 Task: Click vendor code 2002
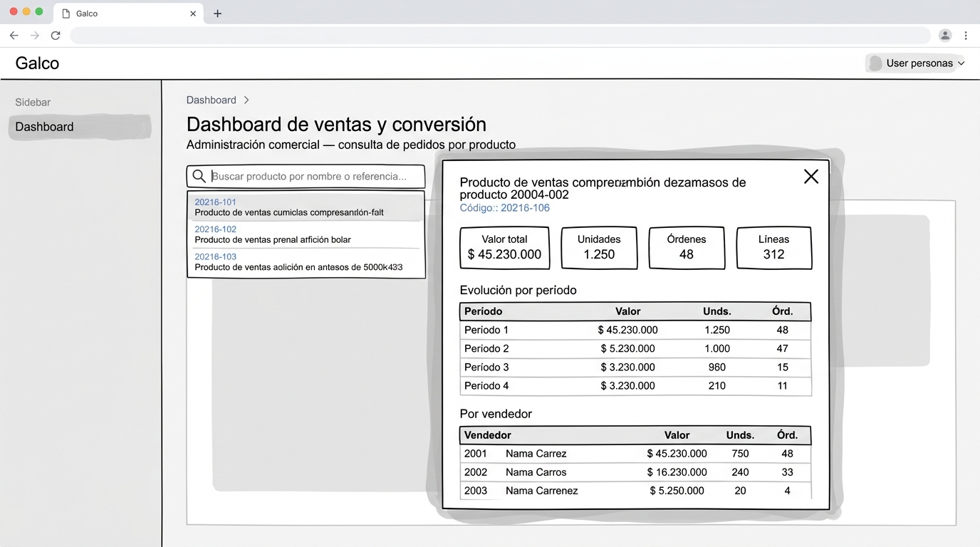click(476, 472)
